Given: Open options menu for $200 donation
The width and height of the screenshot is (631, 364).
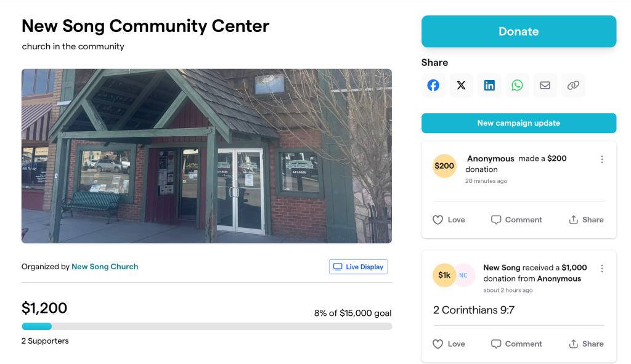Looking at the screenshot, I should point(602,160).
